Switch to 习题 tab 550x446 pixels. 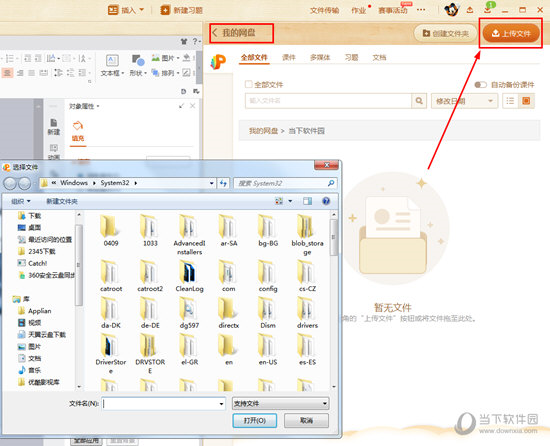351,58
